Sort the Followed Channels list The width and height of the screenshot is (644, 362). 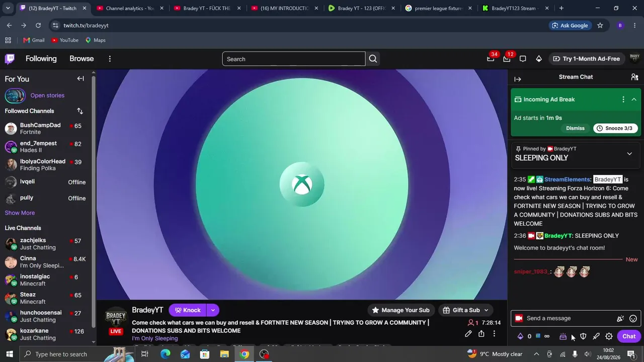pos(80,111)
